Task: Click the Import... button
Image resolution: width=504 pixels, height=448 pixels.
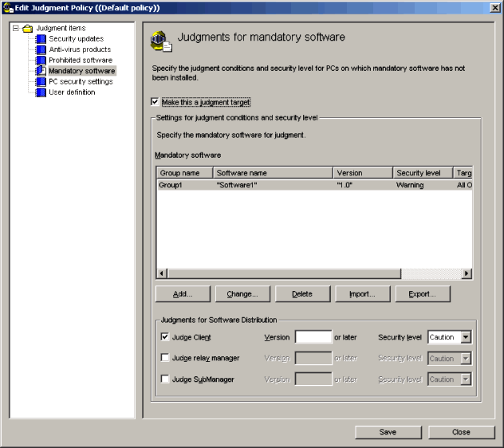Action: (363, 293)
